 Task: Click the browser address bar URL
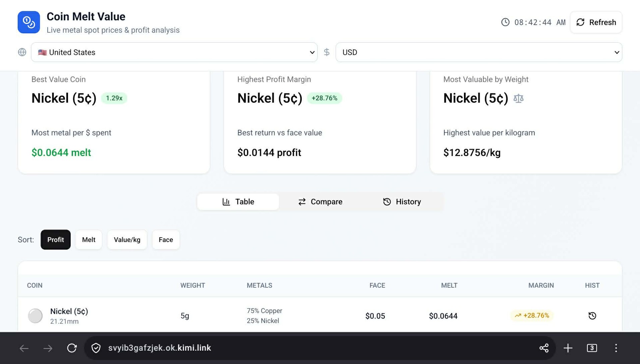pos(160,348)
